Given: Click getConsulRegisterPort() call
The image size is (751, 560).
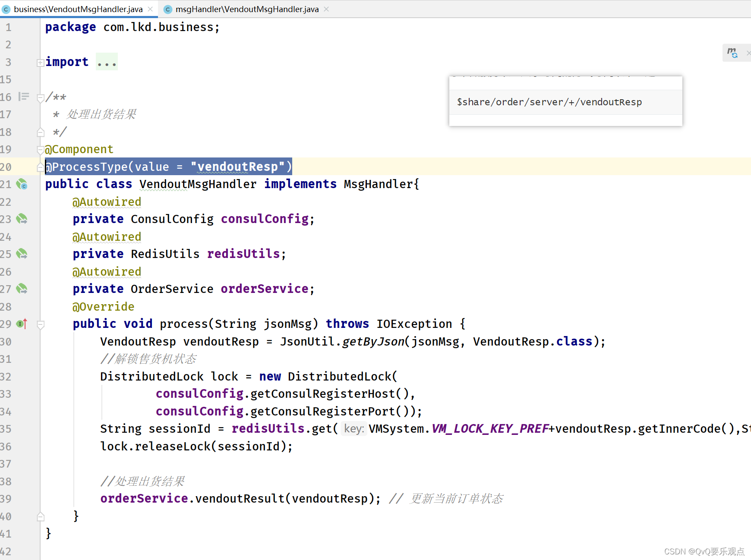Looking at the screenshot, I should click(x=329, y=412).
